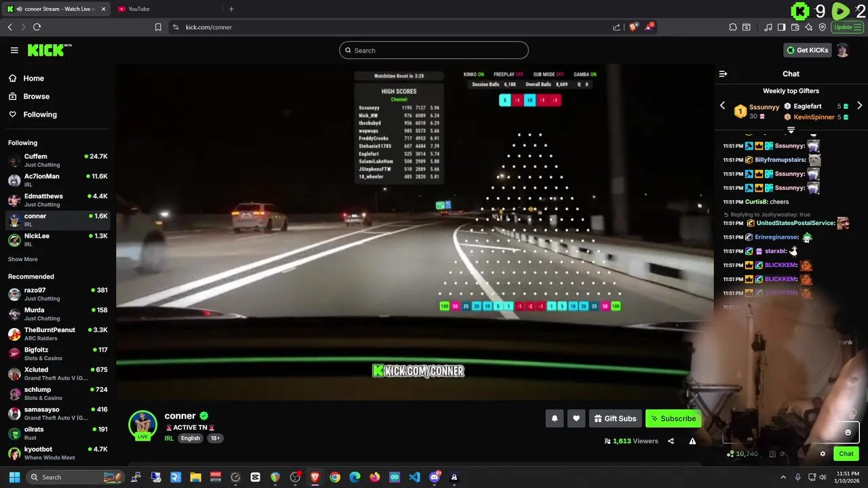Reload the page
868x488 pixels.
37,27
